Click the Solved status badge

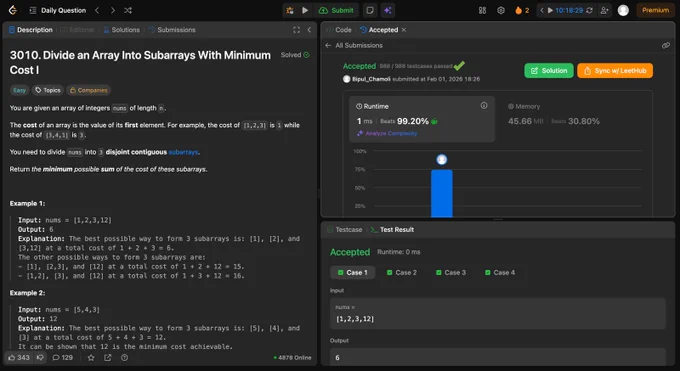(295, 55)
